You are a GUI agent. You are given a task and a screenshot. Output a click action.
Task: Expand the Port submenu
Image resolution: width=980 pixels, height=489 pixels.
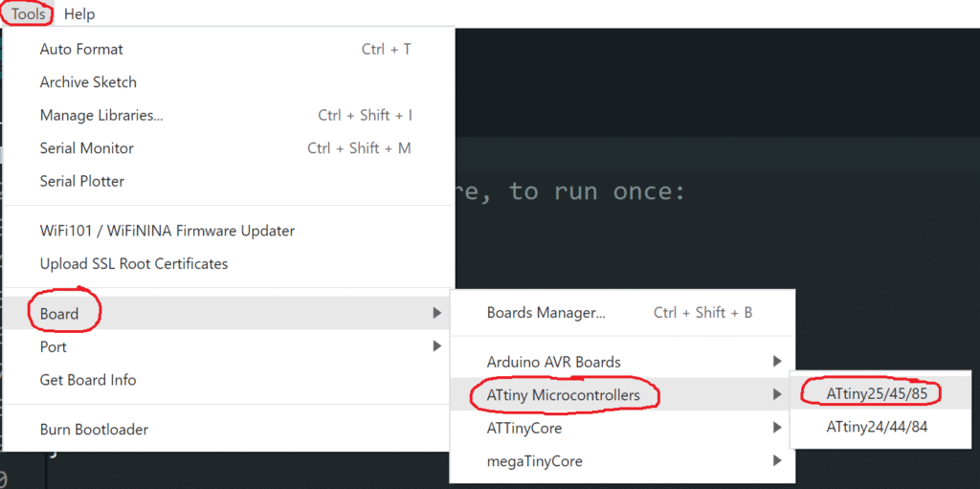click(x=54, y=346)
